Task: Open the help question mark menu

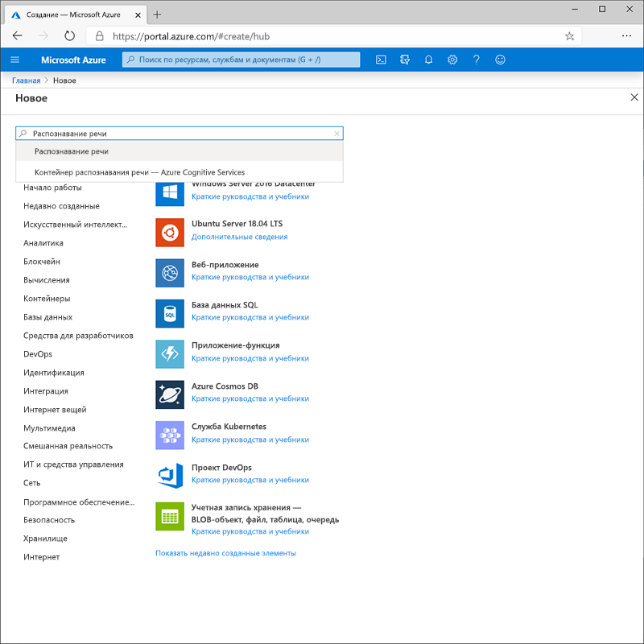Action: 476,60
